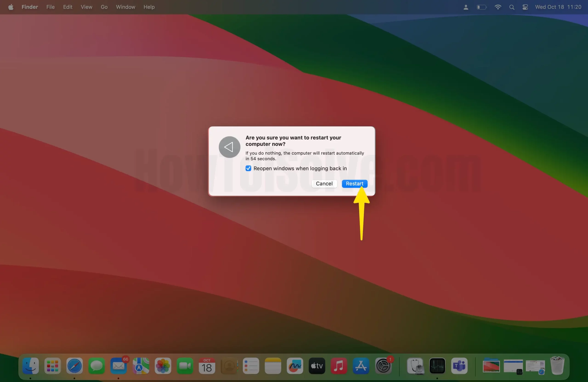This screenshot has width=588, height=382.
Task: Open minimized wallpaper window thumbnail in Dock
Action: click(x=491, y=366)
